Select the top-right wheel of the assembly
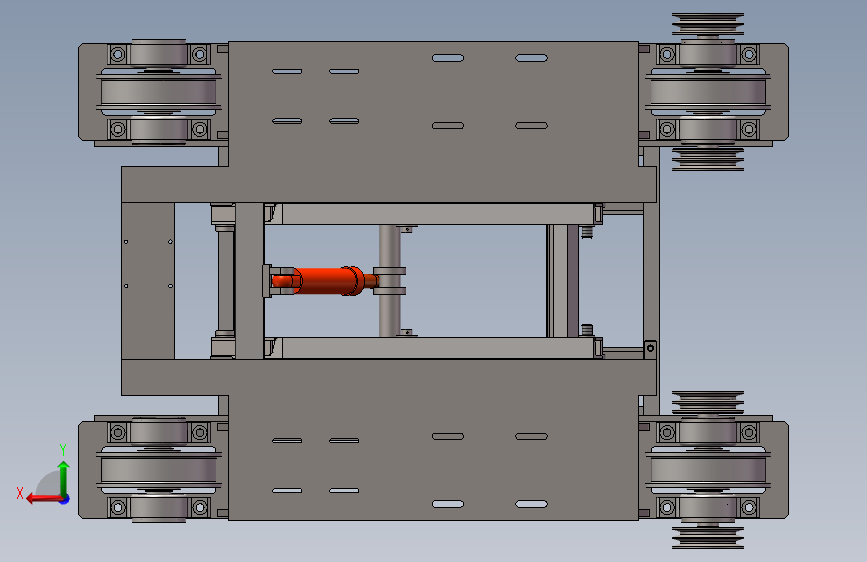Image resolution: width=867 pixels, height=562 pixels. [708, 91]
